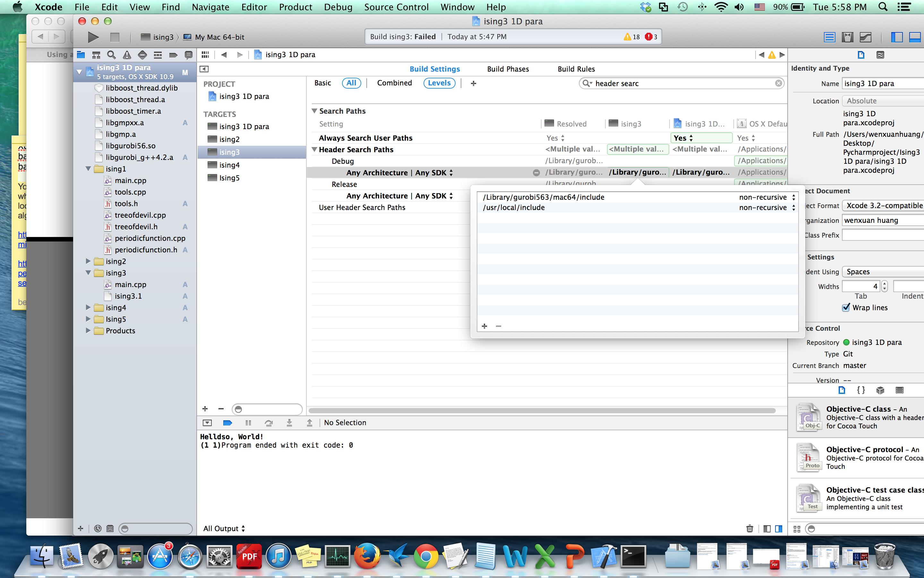Show the Quick Help inspector

pos(880,55)
